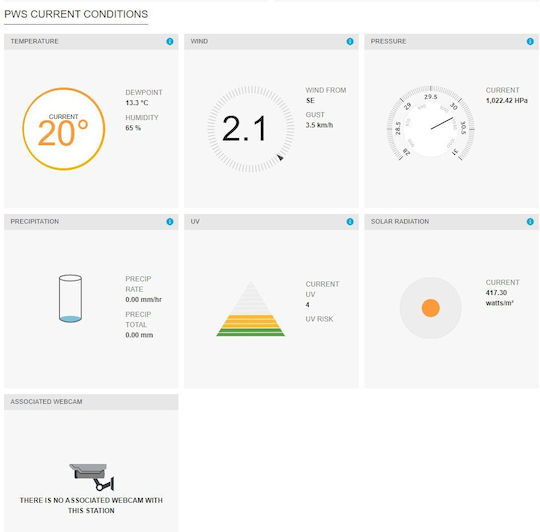
Task: Click the precip total value 0.00 mm
Action: pos(139,335)
